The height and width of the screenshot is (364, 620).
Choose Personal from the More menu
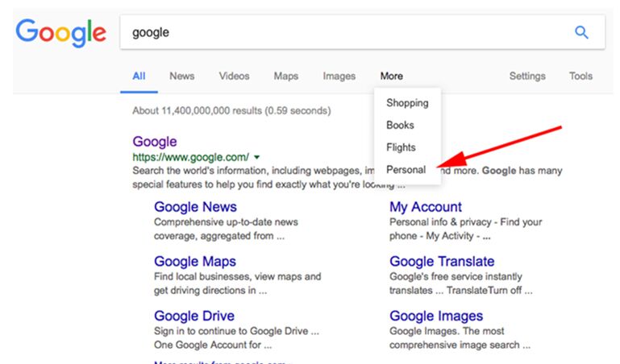406,170
